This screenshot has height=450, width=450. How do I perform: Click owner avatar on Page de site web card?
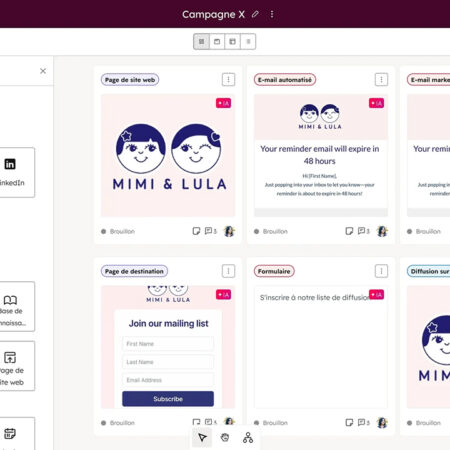(x=229, y=231)
